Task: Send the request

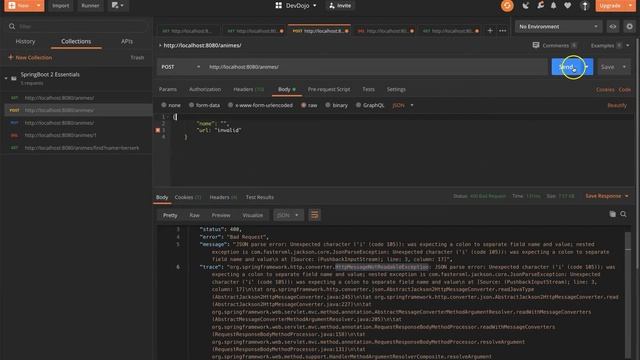Action: tap(567, 67)
